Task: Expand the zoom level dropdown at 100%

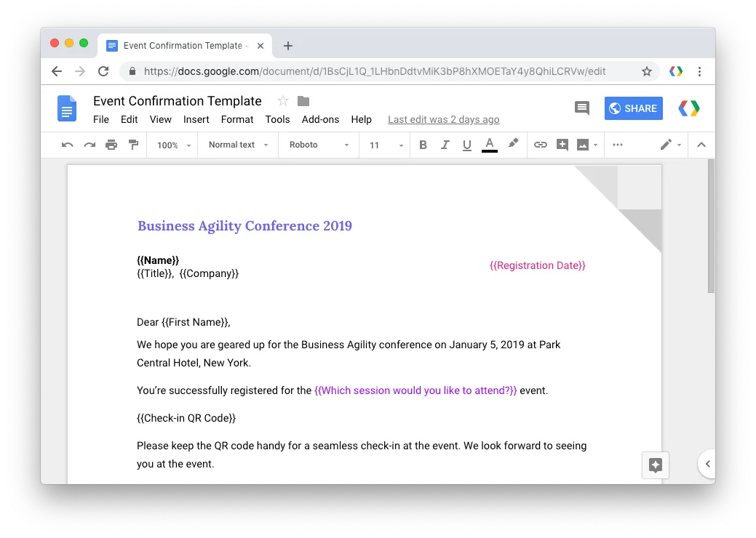Action: coord(172,145)
